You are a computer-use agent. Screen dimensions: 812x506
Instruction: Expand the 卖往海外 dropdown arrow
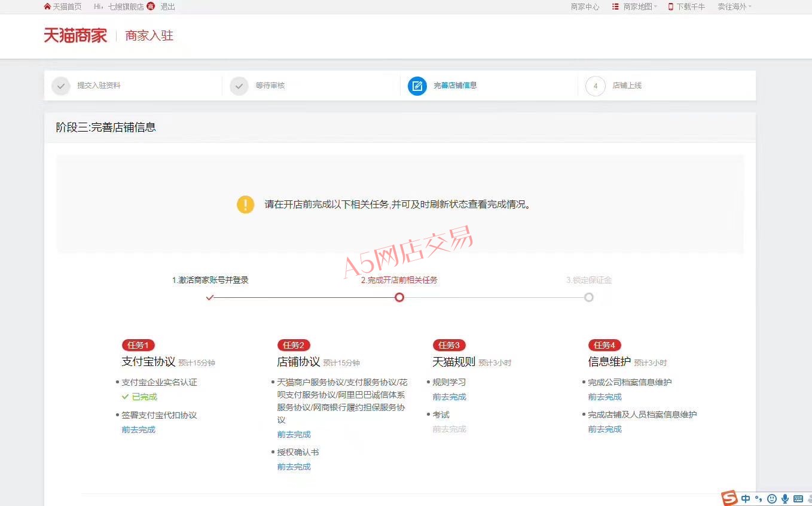click(750, 7)
